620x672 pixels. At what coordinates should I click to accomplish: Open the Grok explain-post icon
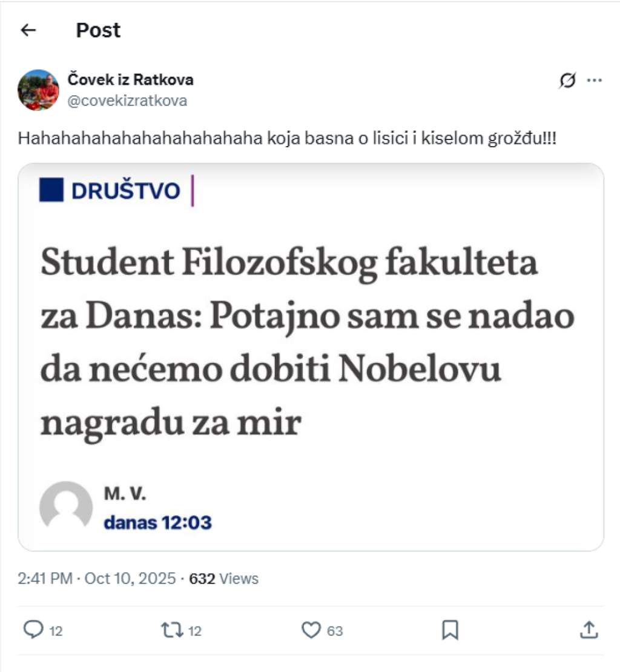click(567, 81)
